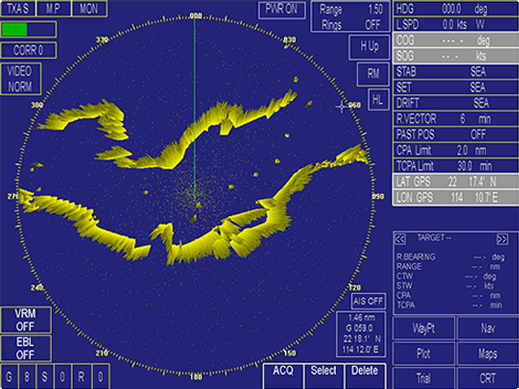Open the Maps menu
This screenshot has width=519, height=389.
[488, 353]
